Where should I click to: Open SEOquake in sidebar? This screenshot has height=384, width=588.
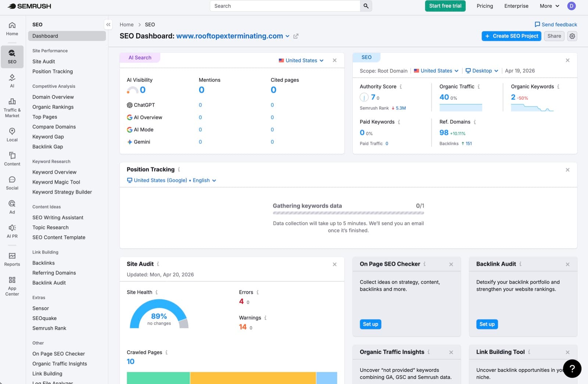(x=44, y=318)
